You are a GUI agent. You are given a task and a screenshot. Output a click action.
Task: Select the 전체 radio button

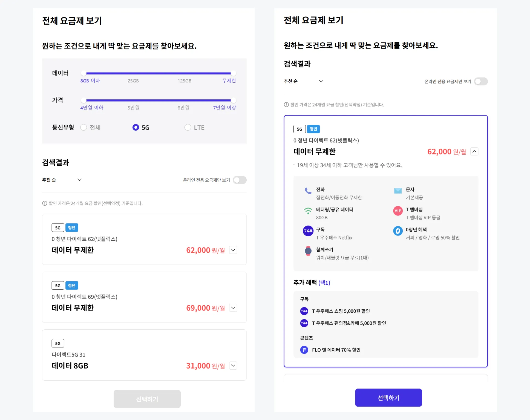[x=83, y=127]
